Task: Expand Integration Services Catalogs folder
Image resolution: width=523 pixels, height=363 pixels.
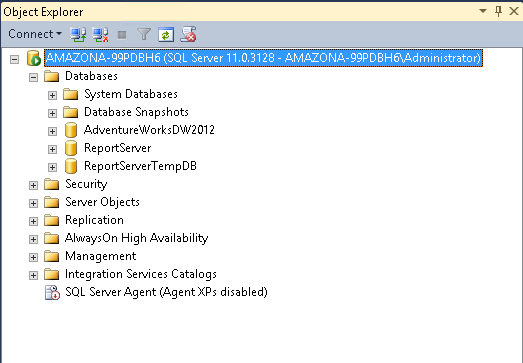Action: coord(33,276)
